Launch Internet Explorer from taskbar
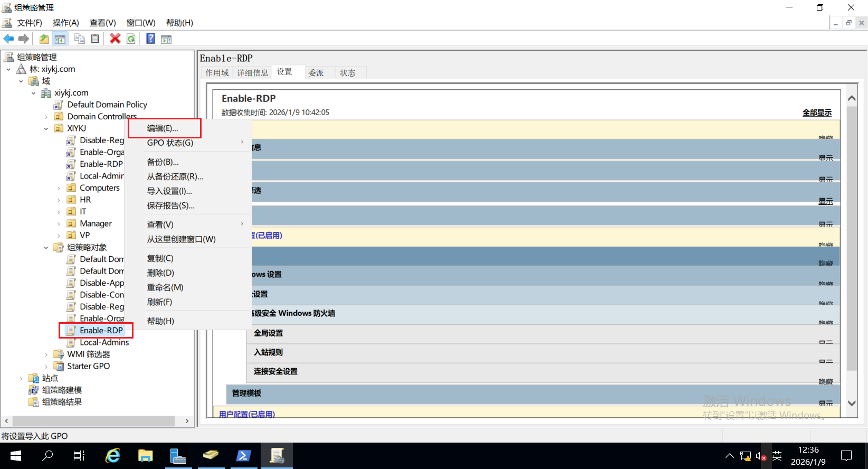This screenshot has height=469, width=868. click(113, 456)
